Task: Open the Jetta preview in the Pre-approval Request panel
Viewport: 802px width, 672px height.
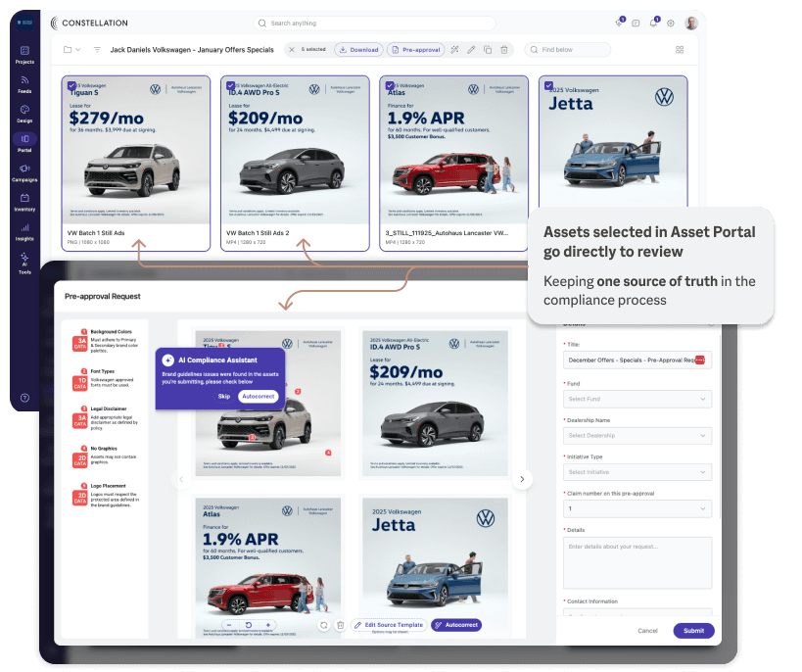Action: (435, 567)
